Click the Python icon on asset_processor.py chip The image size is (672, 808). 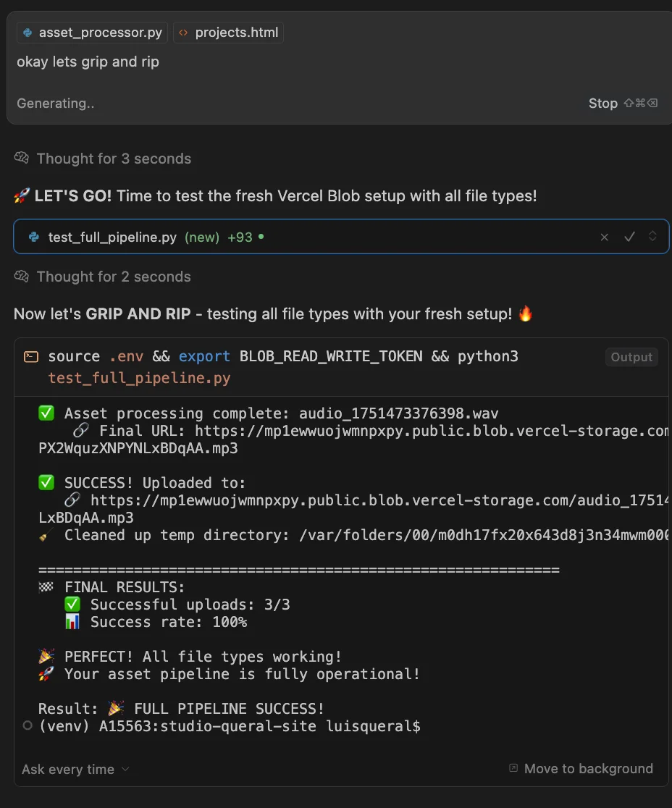[28, 33]
